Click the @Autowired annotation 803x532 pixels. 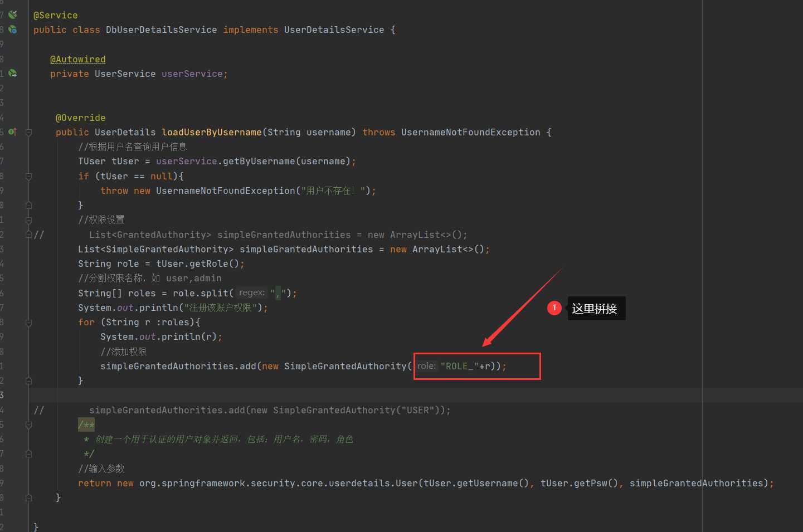coord(78,59)
